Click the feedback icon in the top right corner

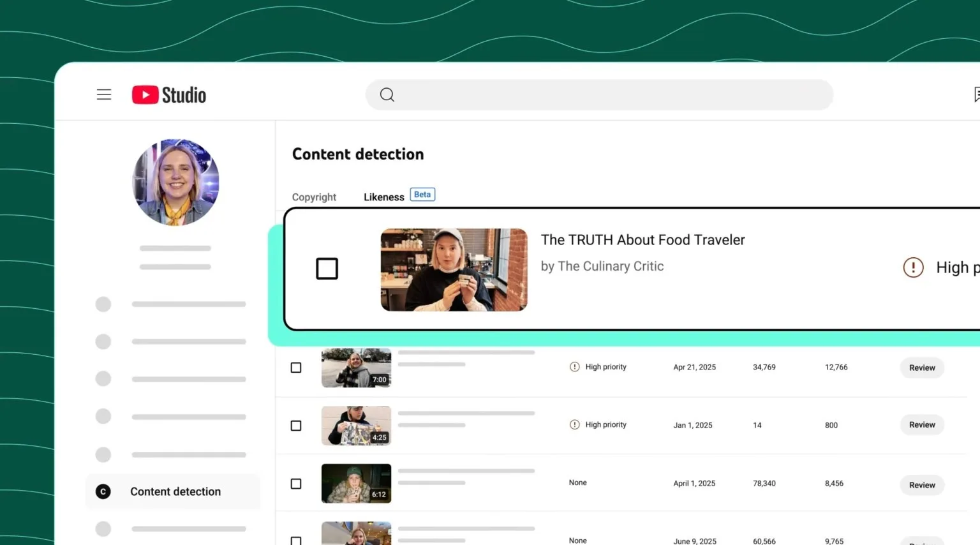pos(977,93)
